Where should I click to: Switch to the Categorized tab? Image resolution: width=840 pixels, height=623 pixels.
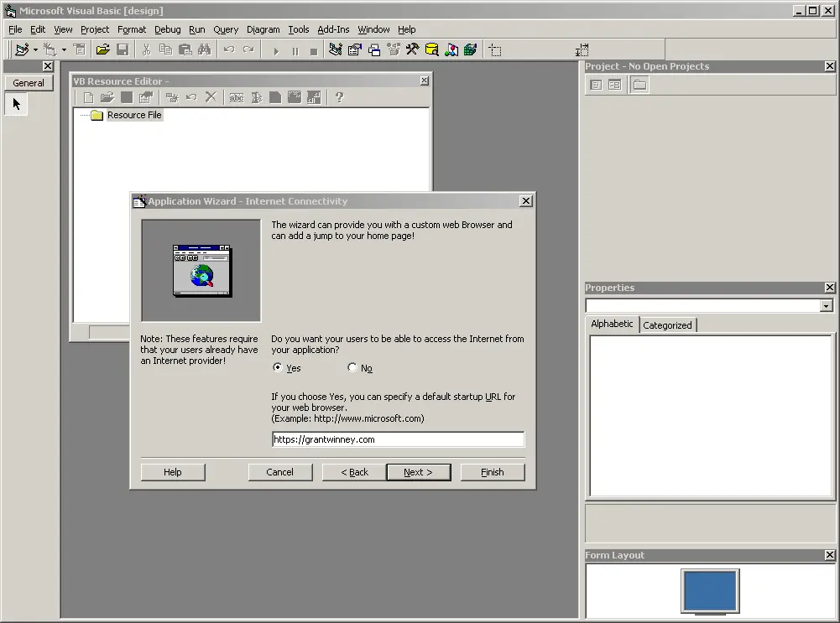(x=667, y=324)
